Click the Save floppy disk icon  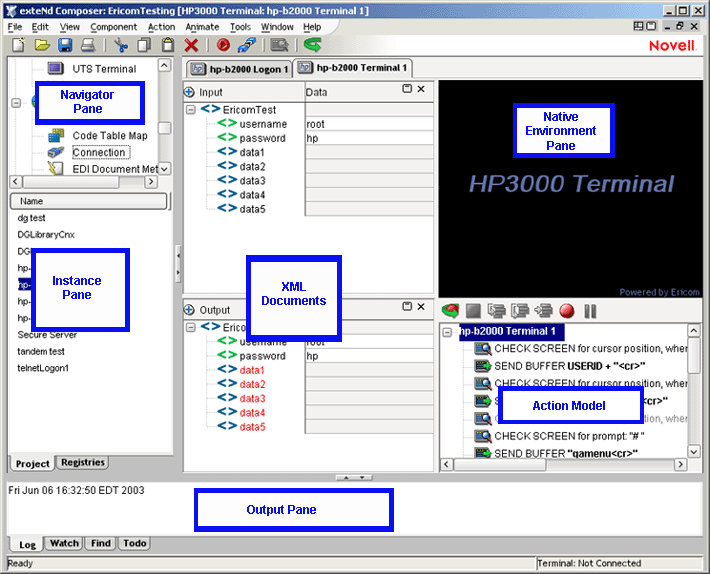(65, 45)
